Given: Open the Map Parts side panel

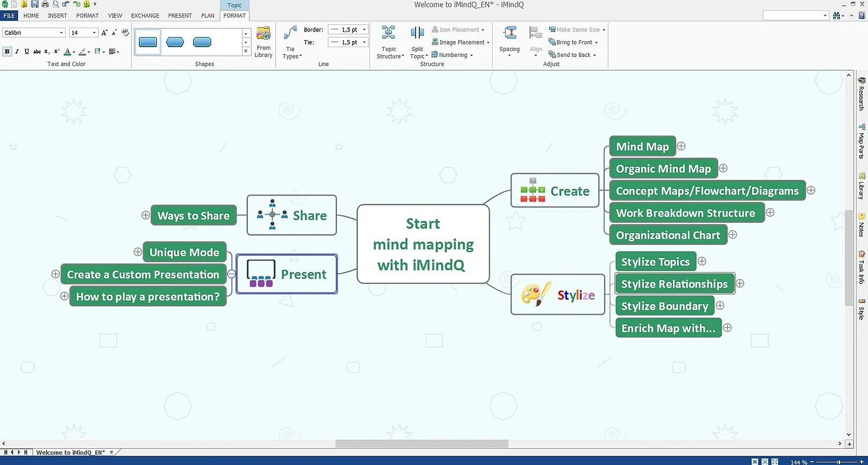Looking at the screenshot, I should coord(861,142).
